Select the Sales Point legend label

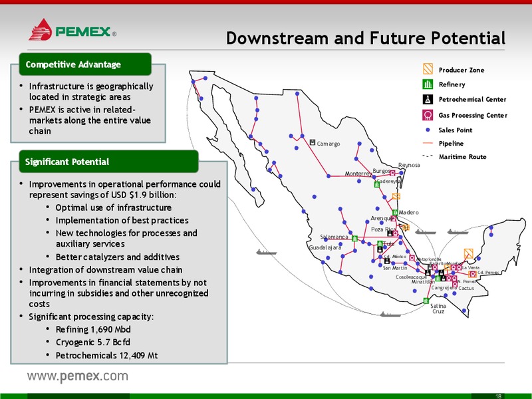tap(455, 130)
